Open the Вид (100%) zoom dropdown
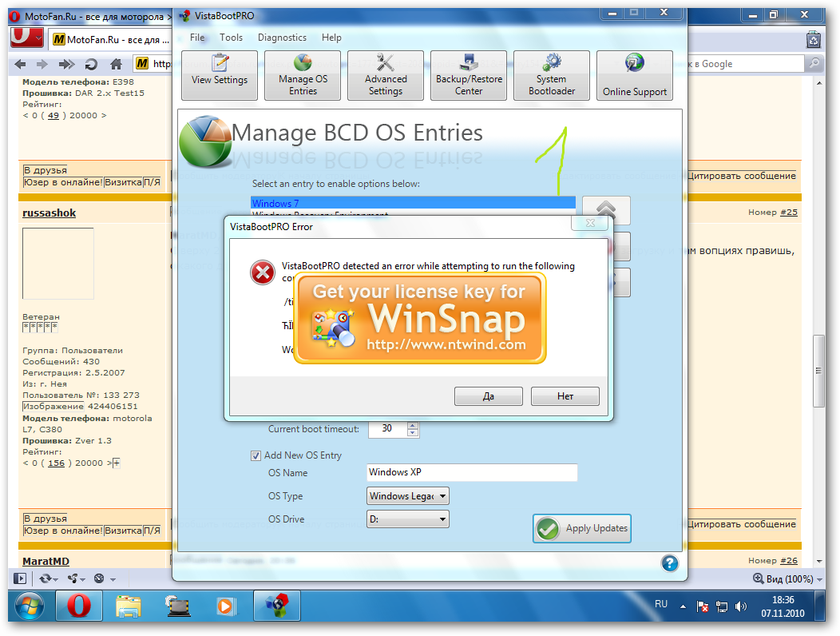840x636 pixels. (787, 578)
